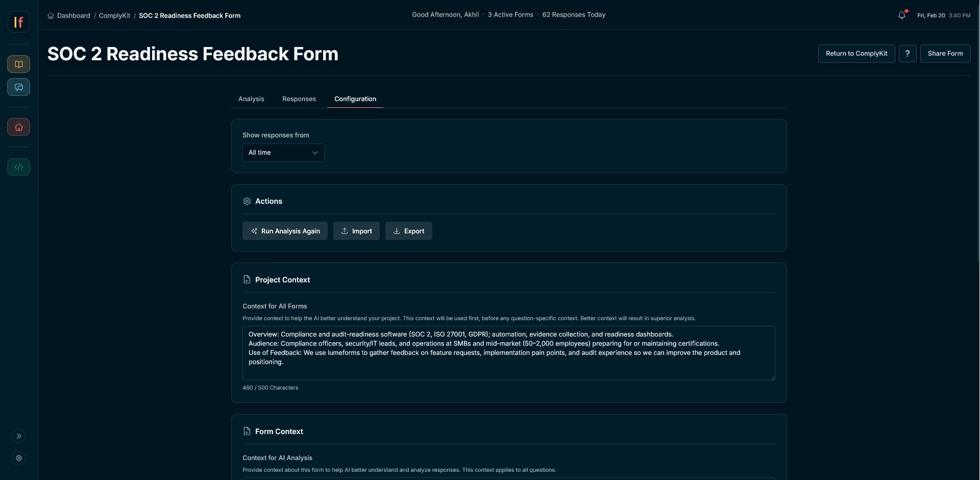The width and height of the screenshot is (980, 480).
Task: Select the chat feedback icon in sidebar
Action: (x=19, y=87)
